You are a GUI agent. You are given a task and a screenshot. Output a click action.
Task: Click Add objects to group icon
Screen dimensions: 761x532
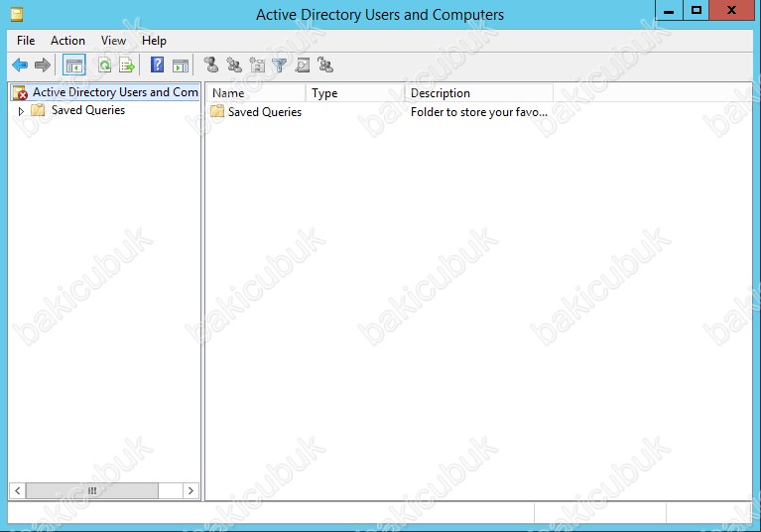point(325,65)
